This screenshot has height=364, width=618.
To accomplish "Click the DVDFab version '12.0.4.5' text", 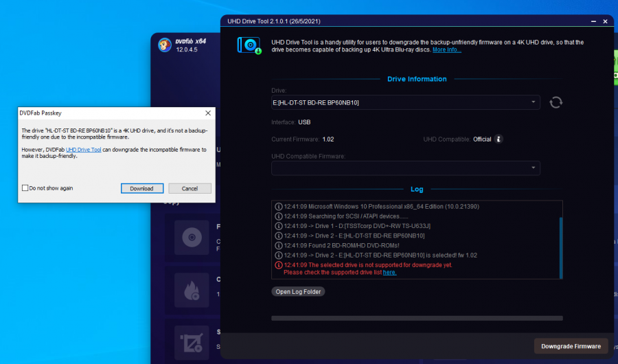I will [x=187, y=49].
